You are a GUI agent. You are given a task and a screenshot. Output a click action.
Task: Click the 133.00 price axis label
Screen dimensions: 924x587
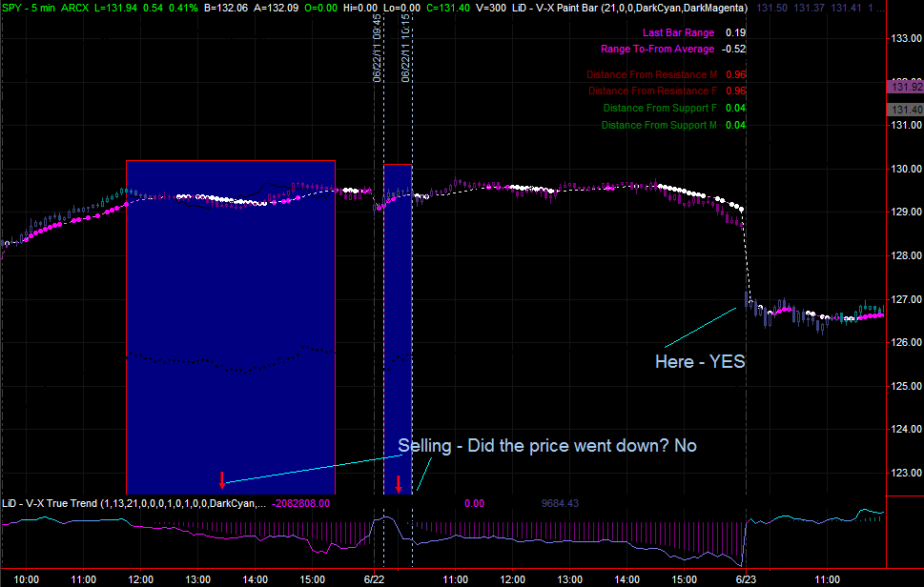[907, 38]
